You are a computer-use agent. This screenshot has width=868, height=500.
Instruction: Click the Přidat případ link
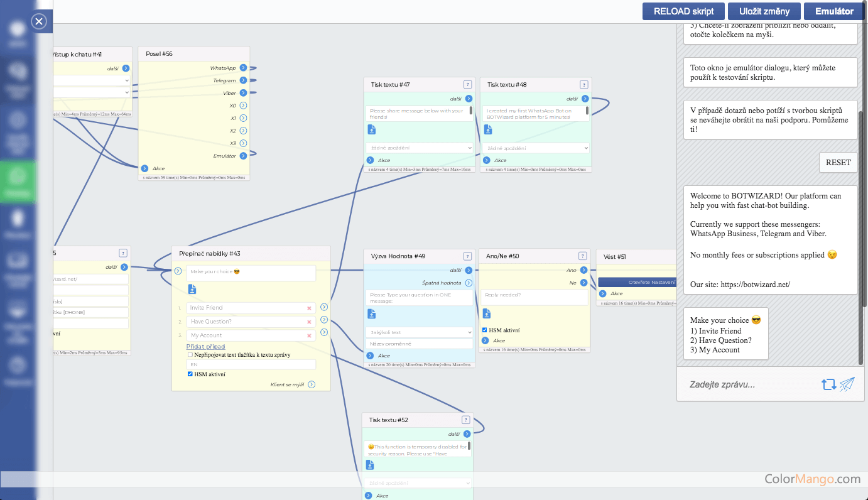click(205, 346)
